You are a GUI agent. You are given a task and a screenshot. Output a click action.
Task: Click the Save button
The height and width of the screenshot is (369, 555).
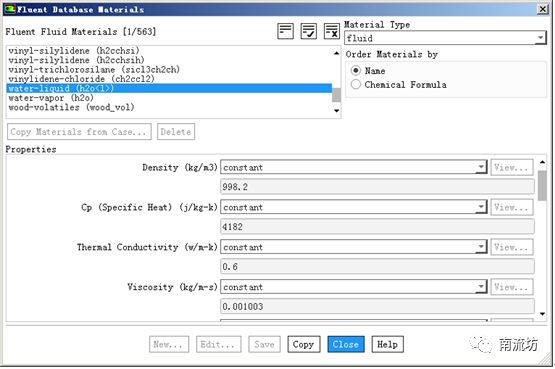[264, 344]
